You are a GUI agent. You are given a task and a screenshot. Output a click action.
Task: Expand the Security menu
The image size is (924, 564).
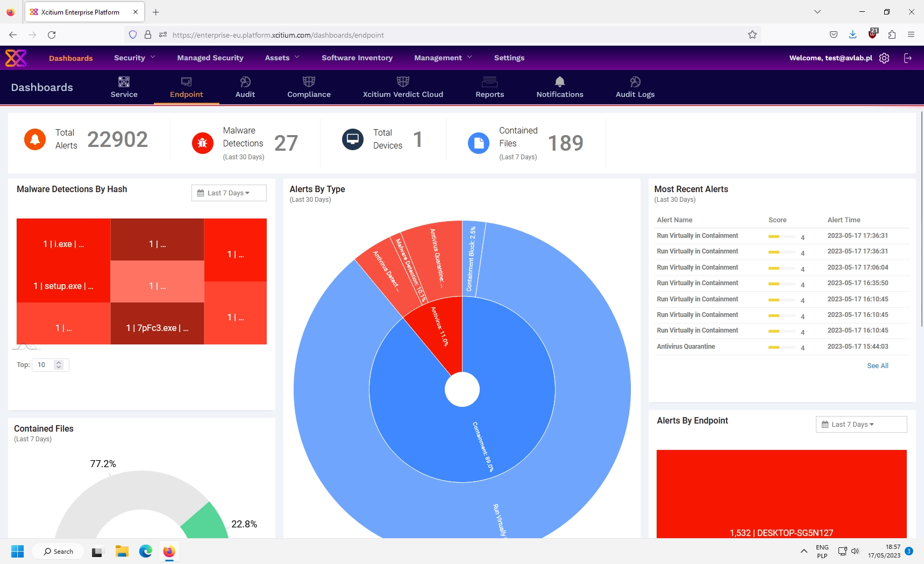[134, 58]
